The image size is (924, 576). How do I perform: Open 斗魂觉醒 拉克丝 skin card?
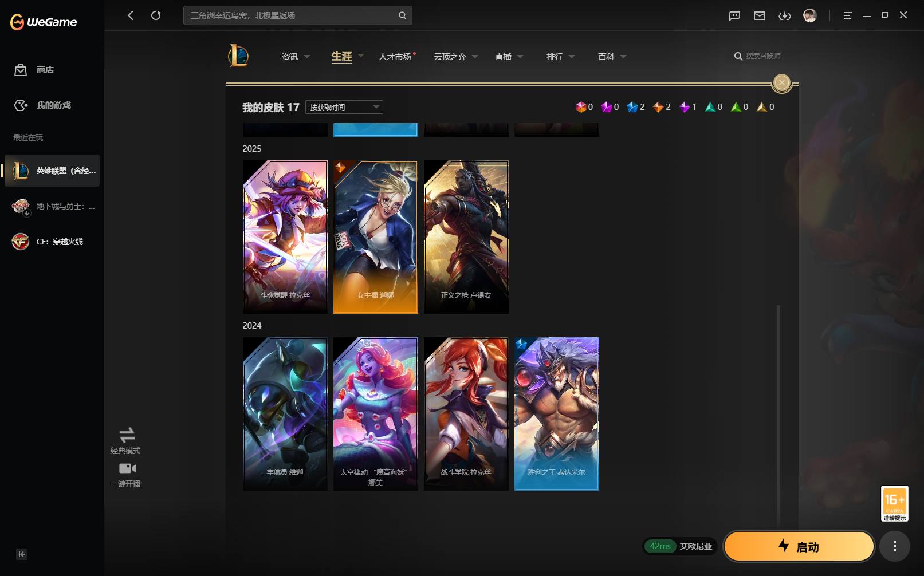tap(285, 237)
